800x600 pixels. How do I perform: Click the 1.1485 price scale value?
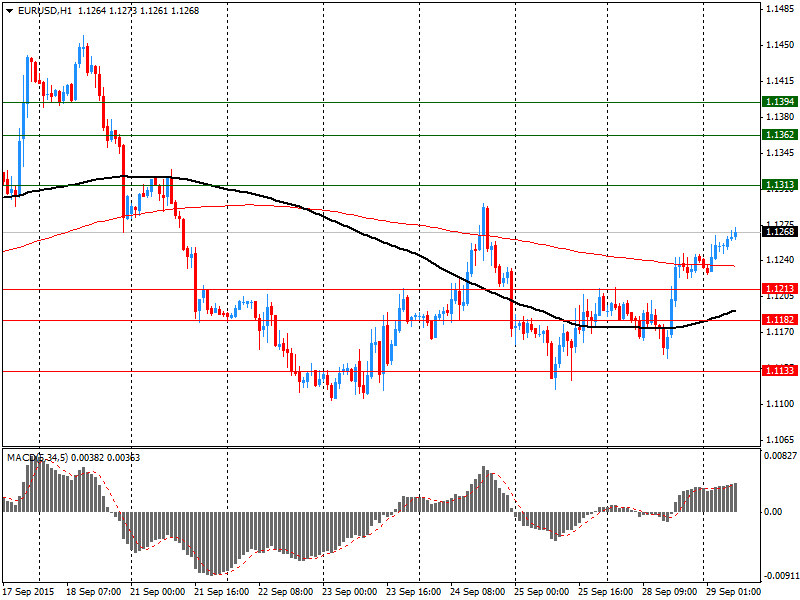click(780, 9)
